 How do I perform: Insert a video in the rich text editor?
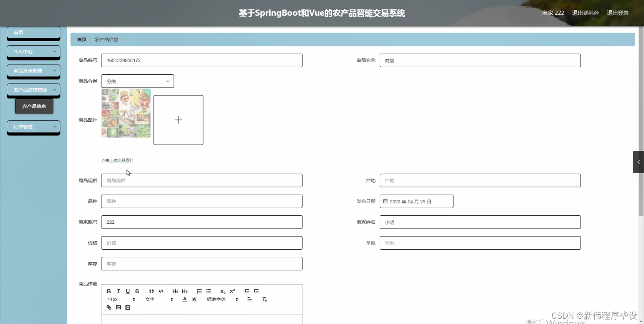click(x=127, y=307)
